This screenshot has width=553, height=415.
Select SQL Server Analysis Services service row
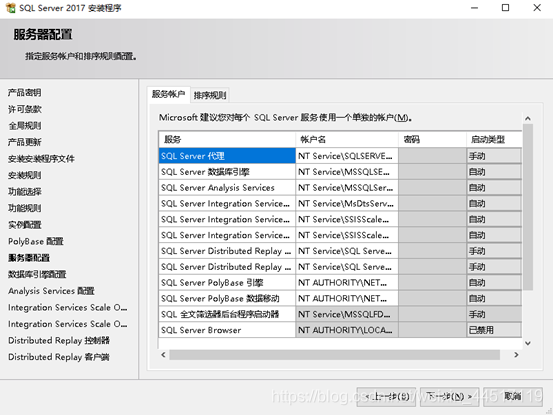pos(227,188)
